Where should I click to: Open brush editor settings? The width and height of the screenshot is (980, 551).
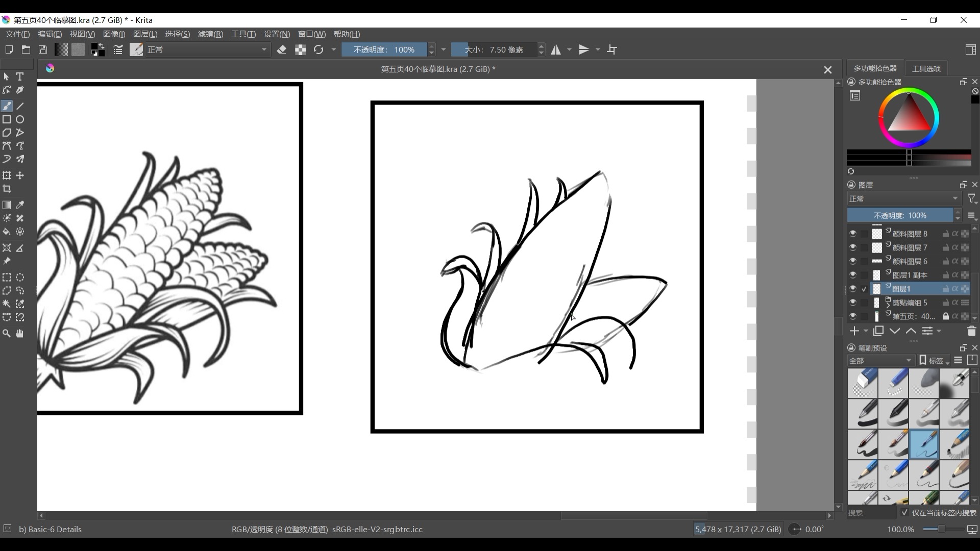pyautogui.click(x=118, y=49)
